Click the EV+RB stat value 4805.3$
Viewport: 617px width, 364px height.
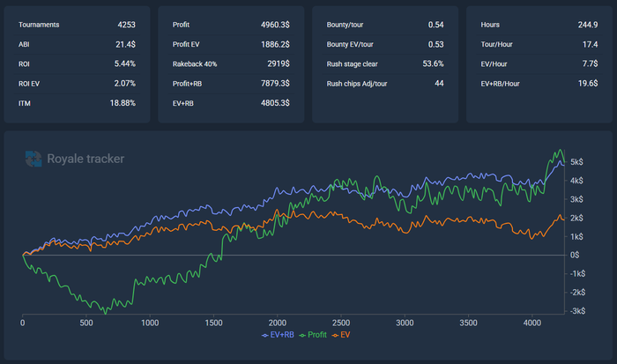[x=275, y=103]
